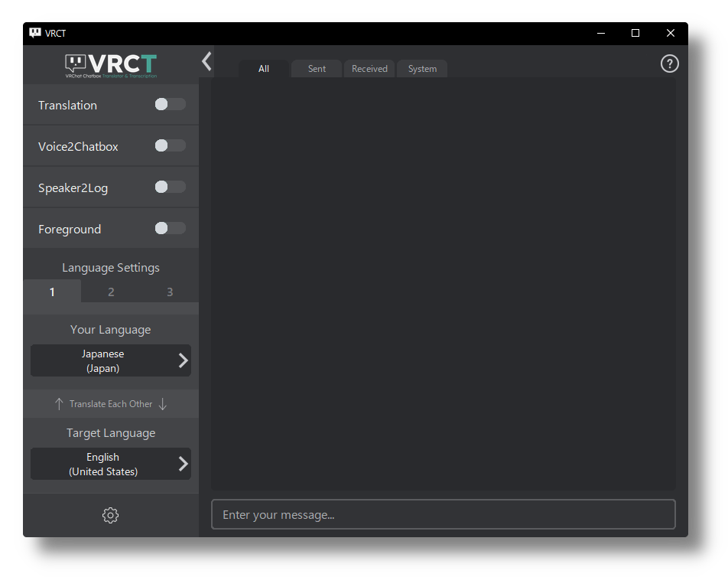
Task: Select language preset 3
Action: tap(170, 292)
